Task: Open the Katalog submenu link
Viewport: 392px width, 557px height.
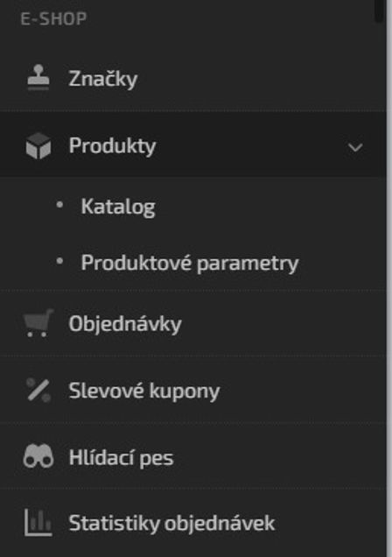Action: pos(118,207)
